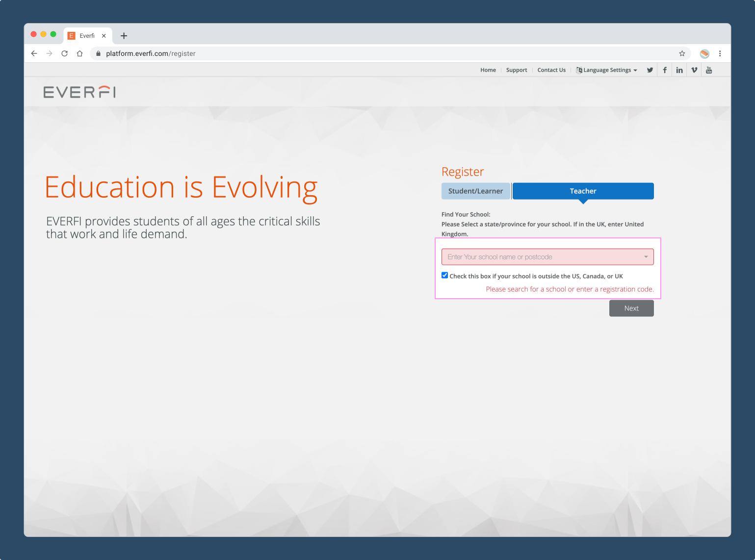The image size is (755, 560).
Task: Click the Register heading text
Action: pyautogui.click(x=463, y=172)
